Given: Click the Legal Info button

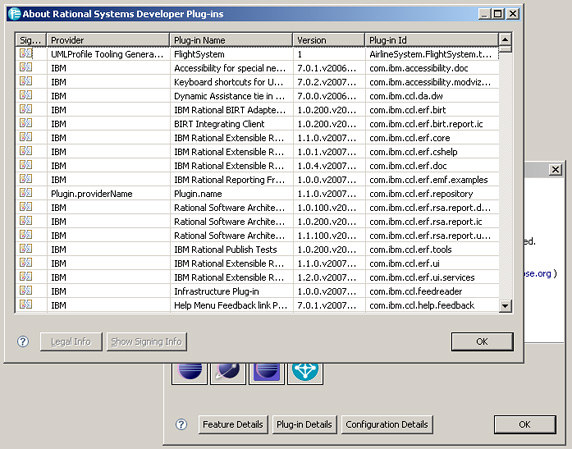Looking at the screenshot, I should tap(71, 342).
